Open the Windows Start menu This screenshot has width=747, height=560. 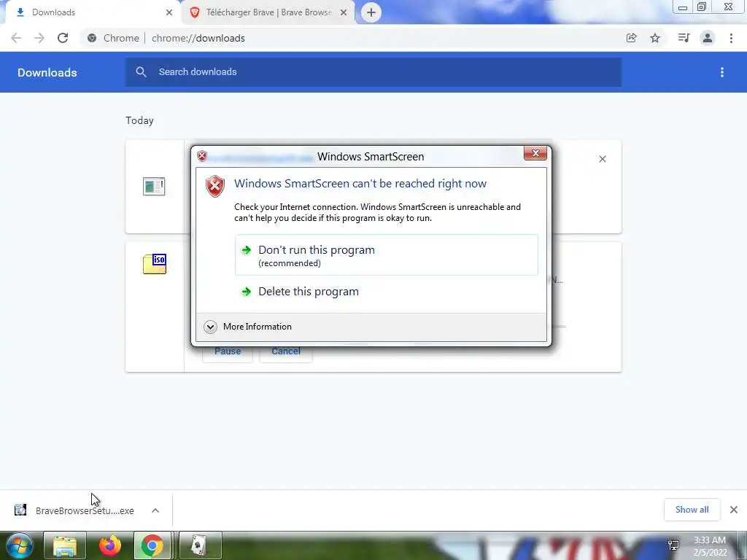tap(20, 545)
